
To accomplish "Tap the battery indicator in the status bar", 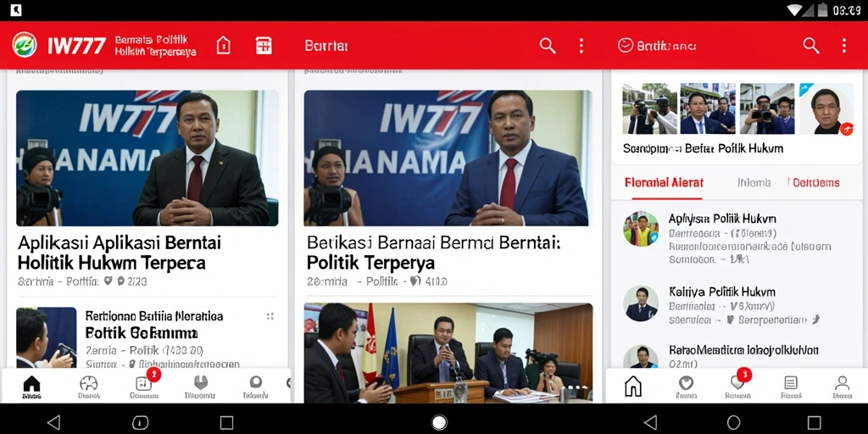I will tap(822, 10).
